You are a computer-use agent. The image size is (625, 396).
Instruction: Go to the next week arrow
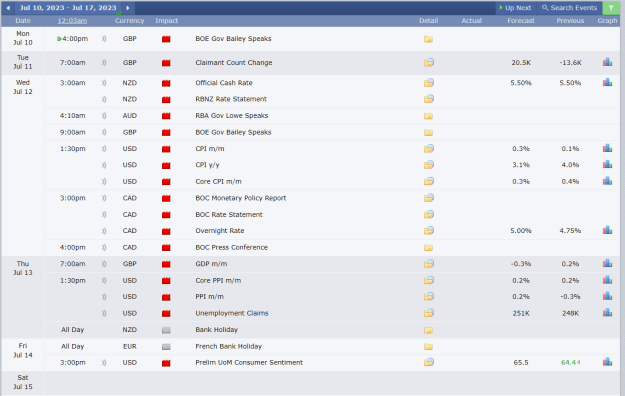[x=128, y=8]
